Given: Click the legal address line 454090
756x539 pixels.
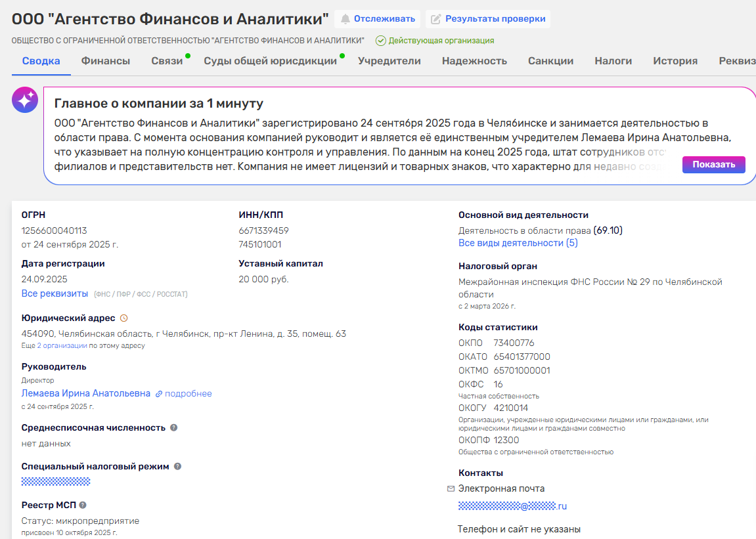Looking at the screenshot, I should point(184,334).
